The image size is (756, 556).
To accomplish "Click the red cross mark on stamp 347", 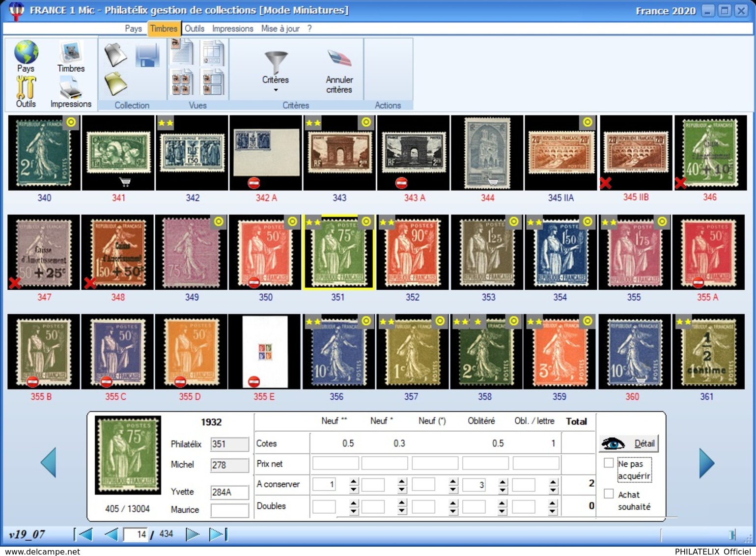I will point(15,283).
